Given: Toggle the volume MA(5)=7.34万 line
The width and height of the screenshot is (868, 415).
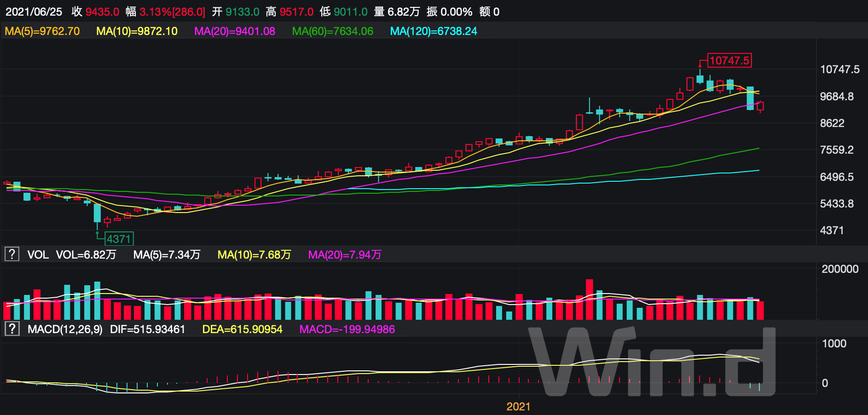Looking at the screenshot, I should click(166, 254).
